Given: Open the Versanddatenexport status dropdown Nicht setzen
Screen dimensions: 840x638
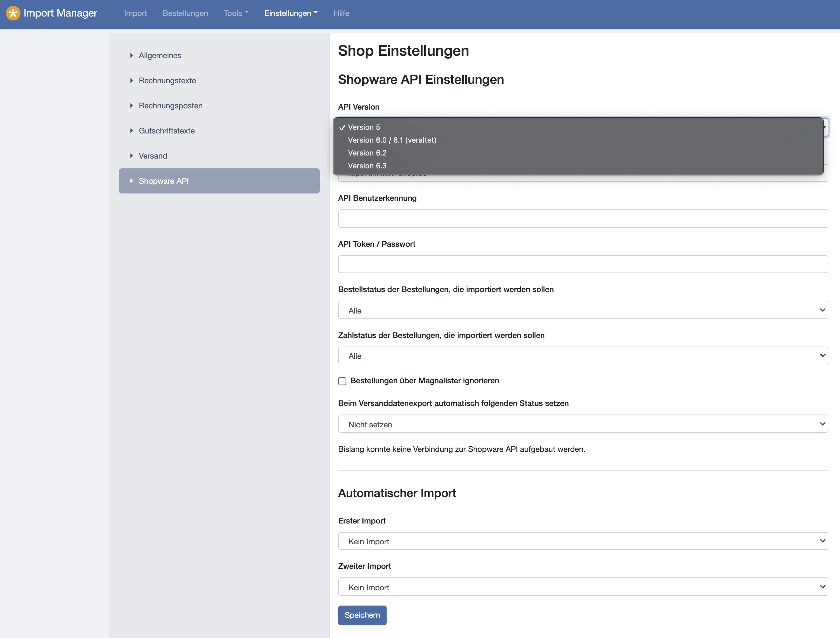Looking at the screenshot, I should pyautogui.click(x=583, y=424).
